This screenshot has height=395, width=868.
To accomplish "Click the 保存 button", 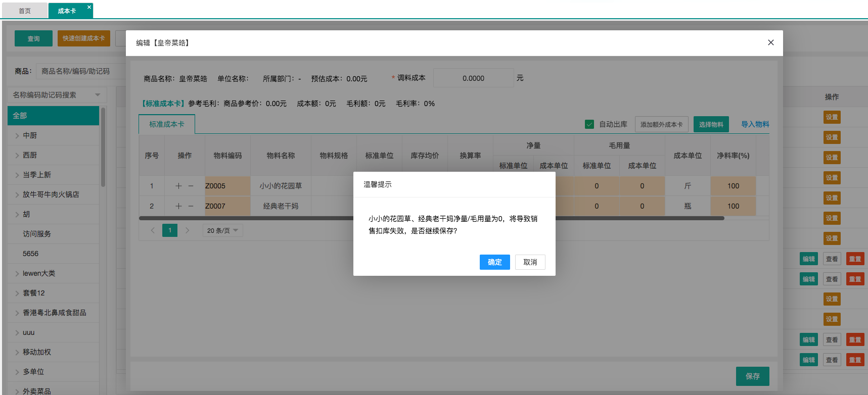I will click(x=752, y=376).
